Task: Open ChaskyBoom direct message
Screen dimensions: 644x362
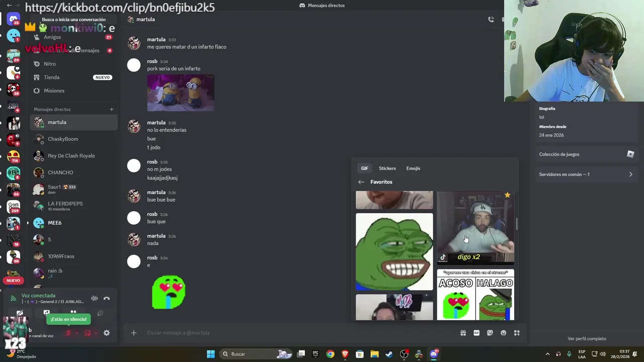Action: click(73, 139)
